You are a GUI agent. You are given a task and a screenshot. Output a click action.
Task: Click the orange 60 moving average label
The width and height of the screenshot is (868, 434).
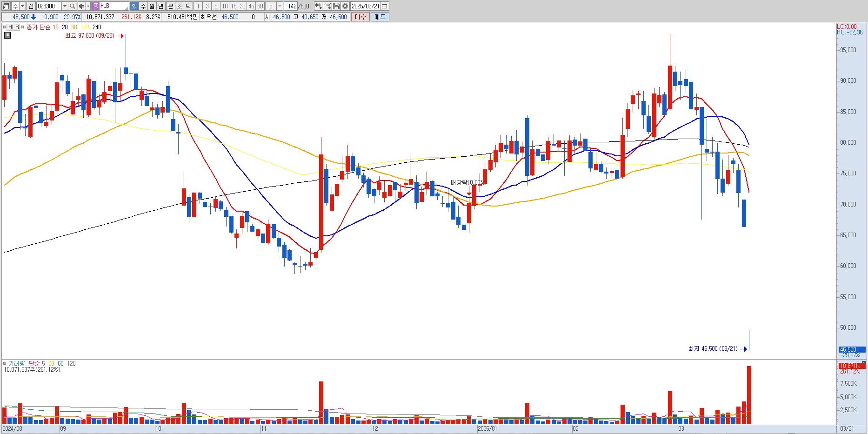pyautogui.click(x=74, y=27)
